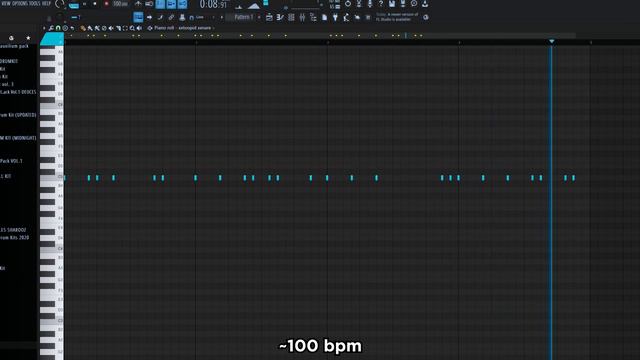Screen dimensions: 640x360
Task: Open the HELP menu
Action: point(46,4)
